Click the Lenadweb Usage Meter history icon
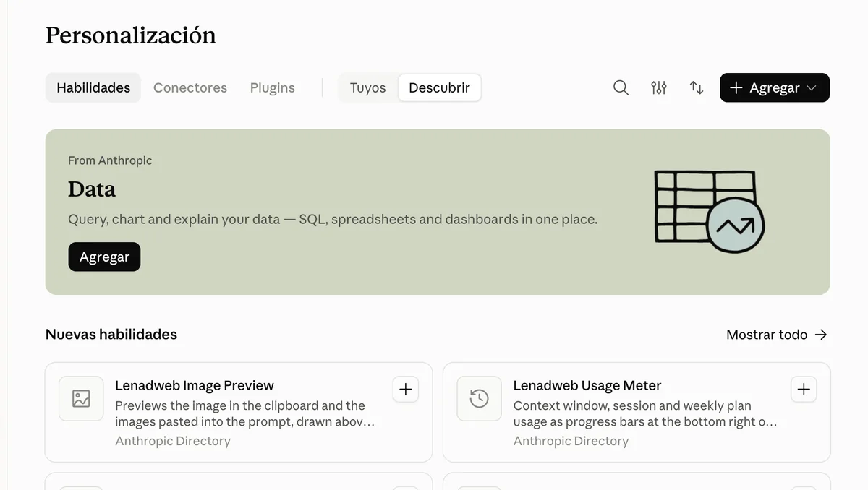The width and height of the screenshot is (868, 490). 479,398
